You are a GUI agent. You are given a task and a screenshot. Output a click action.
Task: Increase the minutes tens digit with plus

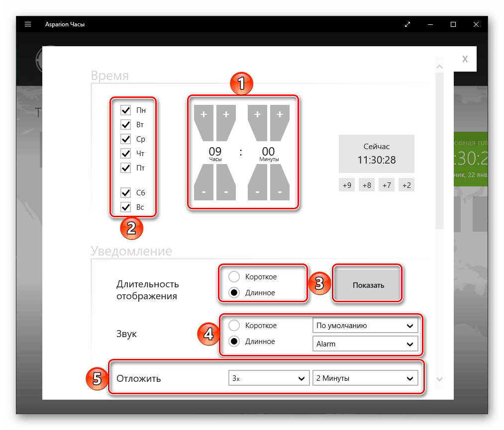257,123
